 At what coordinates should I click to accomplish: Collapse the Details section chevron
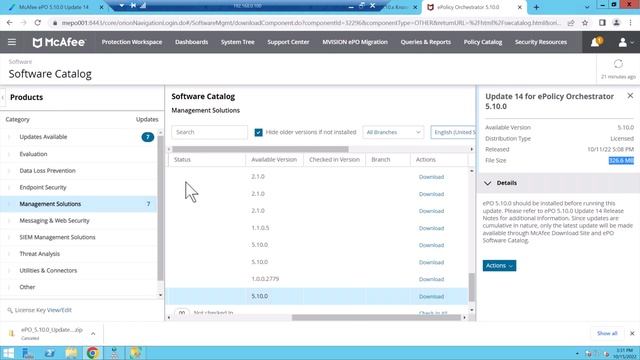pos(487,183)
